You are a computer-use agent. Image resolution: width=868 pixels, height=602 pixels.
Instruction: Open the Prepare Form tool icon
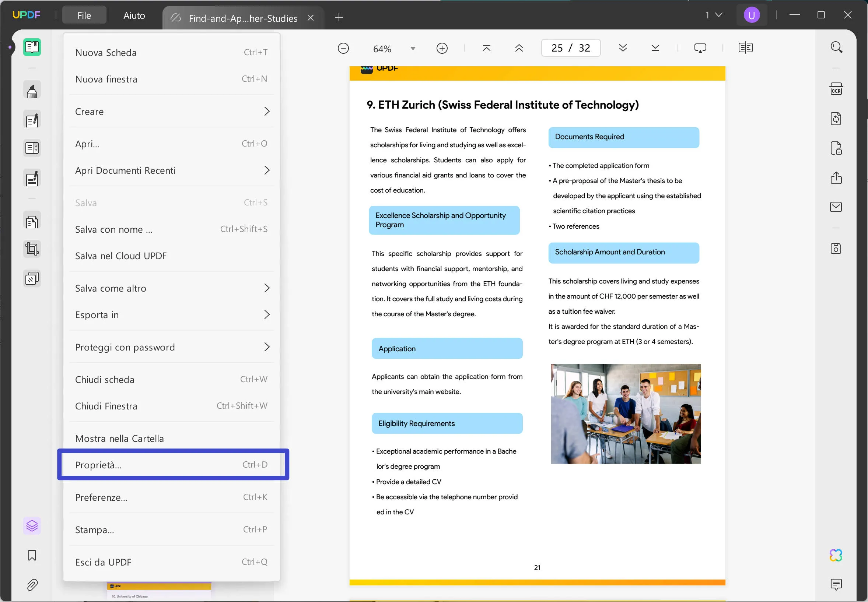[x=32, y=148]
